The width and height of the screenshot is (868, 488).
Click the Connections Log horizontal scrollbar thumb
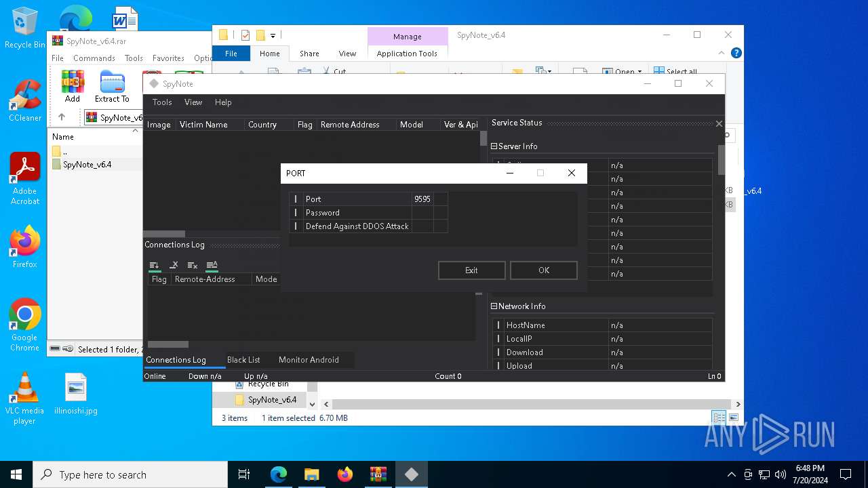click(168, 344)
